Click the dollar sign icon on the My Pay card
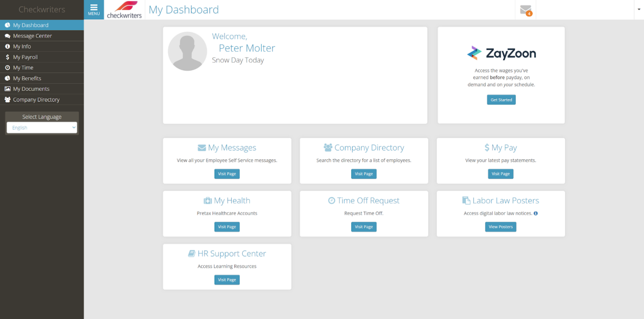The image size is (644, 319). [x=488, y=147]
